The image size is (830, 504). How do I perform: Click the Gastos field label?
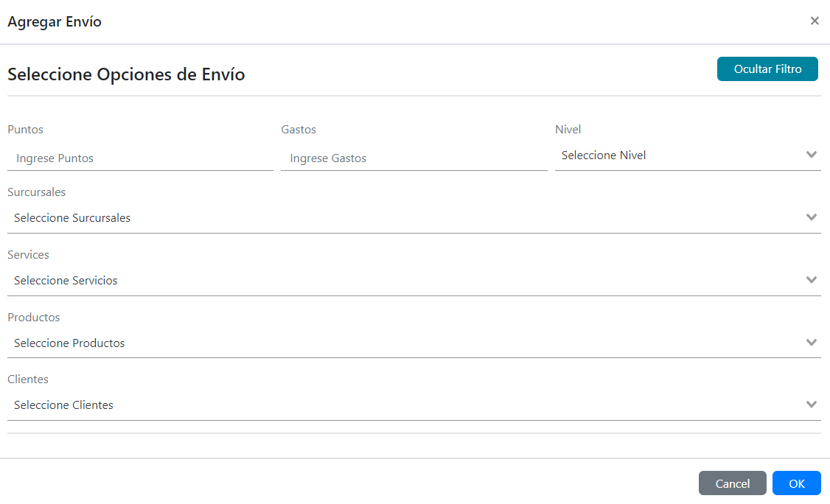pyautogui.click(x=299, y=130)
